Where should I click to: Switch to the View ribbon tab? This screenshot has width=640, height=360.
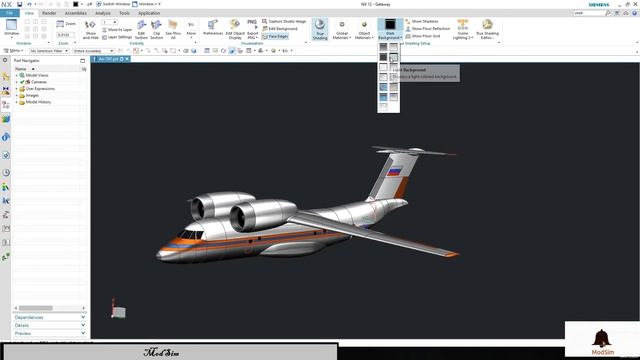(x=29, y=13)
